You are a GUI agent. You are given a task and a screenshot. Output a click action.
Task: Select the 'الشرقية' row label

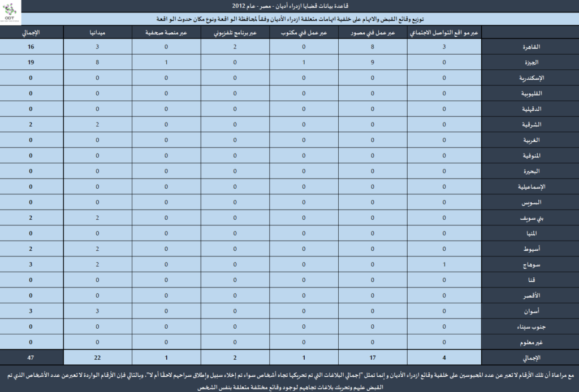coord(532,124)
